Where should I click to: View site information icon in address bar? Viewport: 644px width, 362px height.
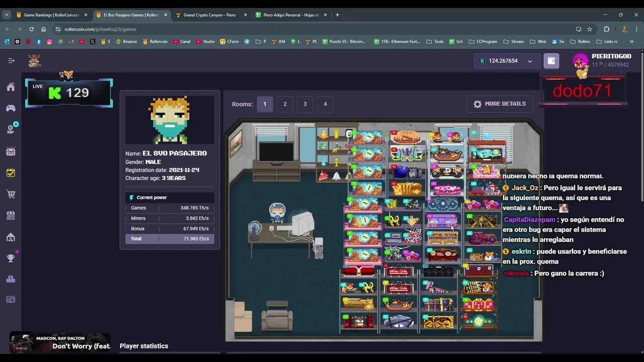pos(58,29)
